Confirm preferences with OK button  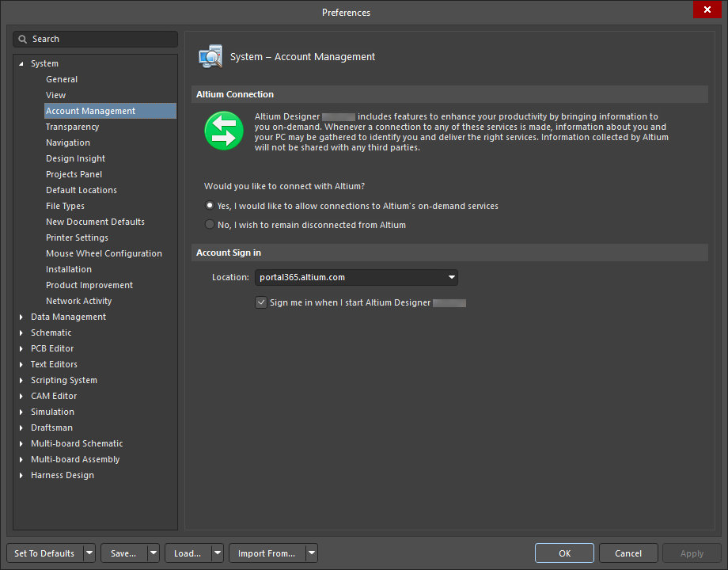(x=564, y=553)
